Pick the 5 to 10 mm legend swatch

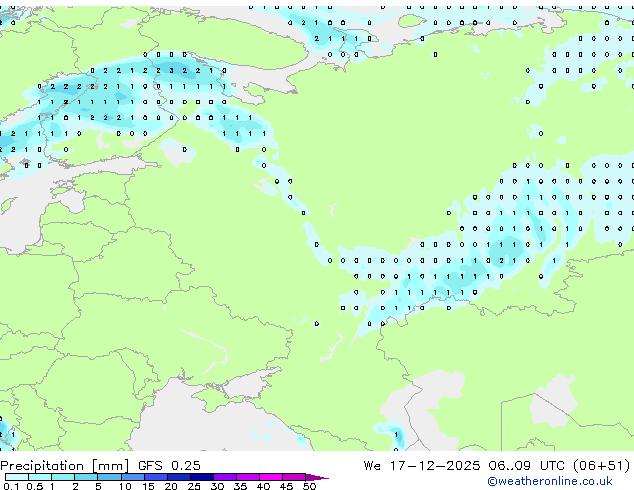(x=110, y=477)
